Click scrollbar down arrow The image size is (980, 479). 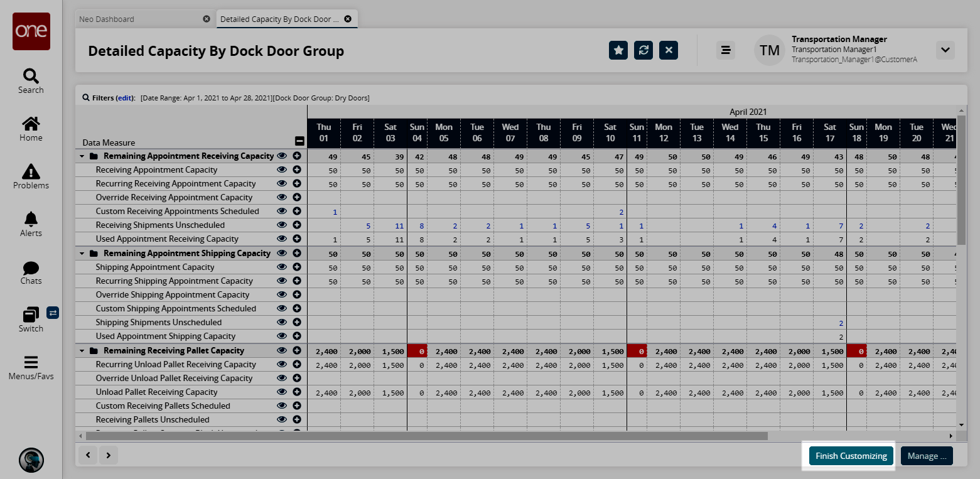click(x=961, y=425)
